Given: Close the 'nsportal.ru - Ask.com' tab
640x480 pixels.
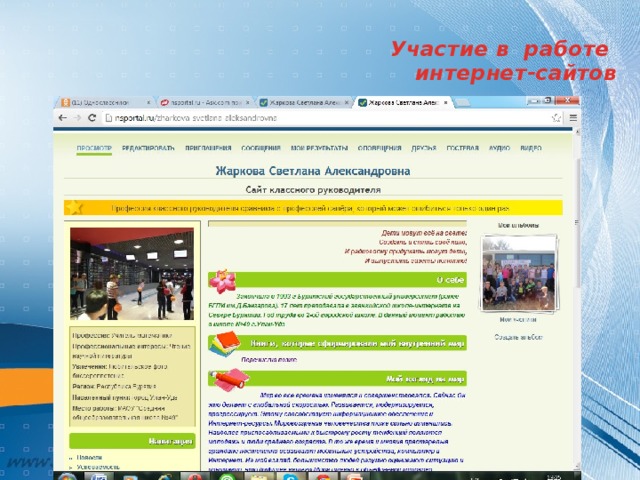Looking at the screenshot, I should (x=249, y=103).
